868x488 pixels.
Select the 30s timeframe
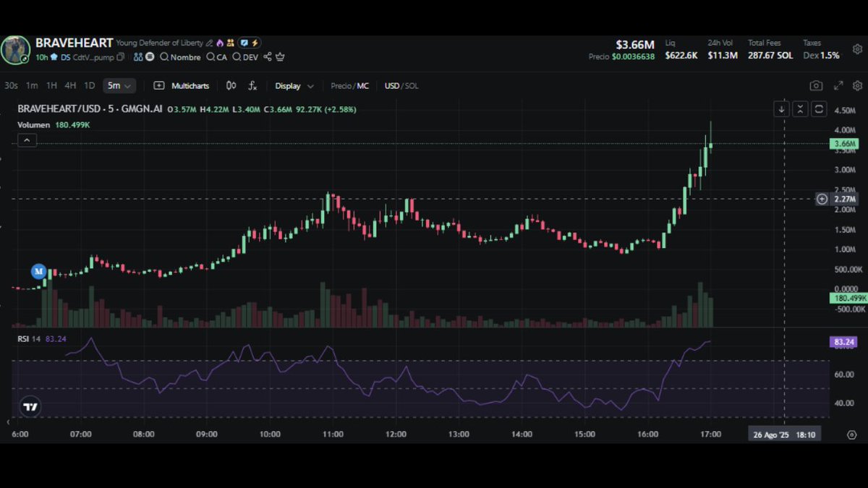[11, 85]
